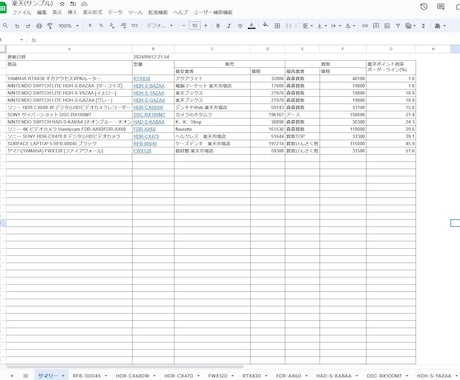Image resolution: width=460 pixels, height=380 pixels.
Task: Open the borders tool
Action: click(x=277, y=26)
